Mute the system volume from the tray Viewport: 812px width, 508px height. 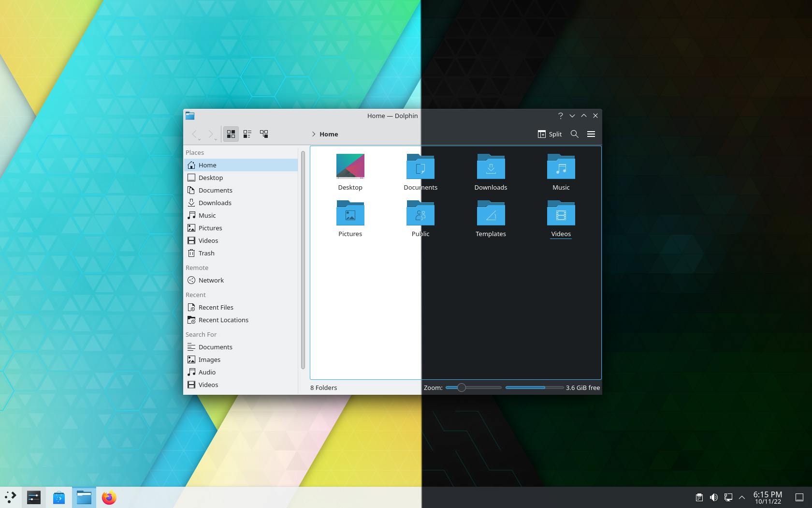pos(713,497)
